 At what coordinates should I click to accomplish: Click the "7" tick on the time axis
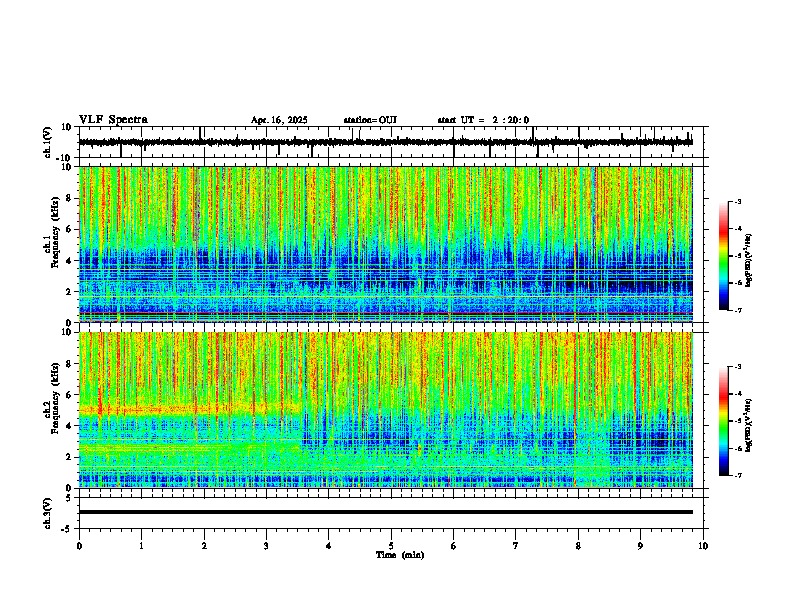tap(516, 546)
